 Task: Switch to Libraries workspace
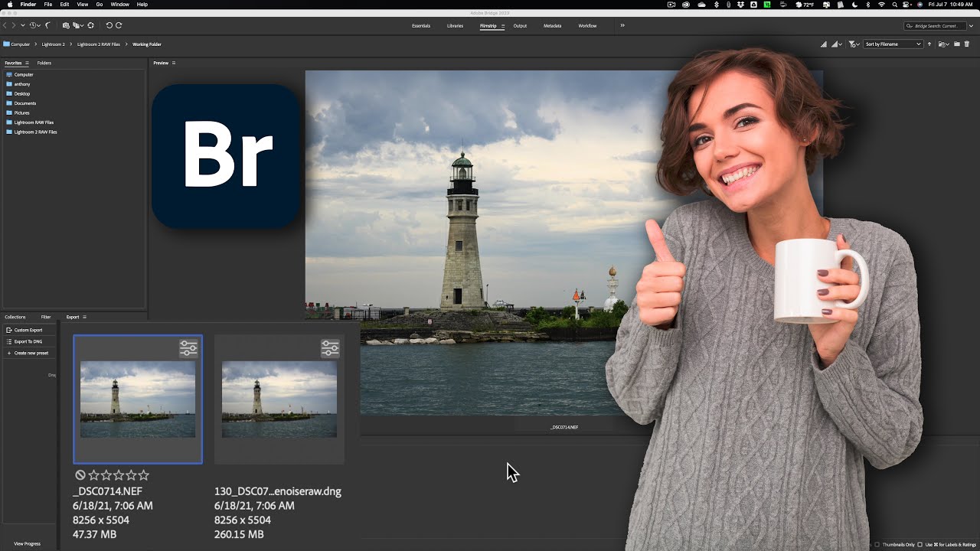[x=455, y=26]
